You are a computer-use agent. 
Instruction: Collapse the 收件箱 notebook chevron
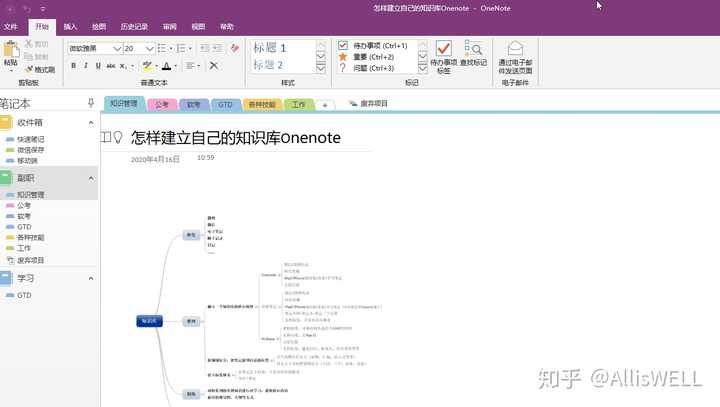click(91, 123)
